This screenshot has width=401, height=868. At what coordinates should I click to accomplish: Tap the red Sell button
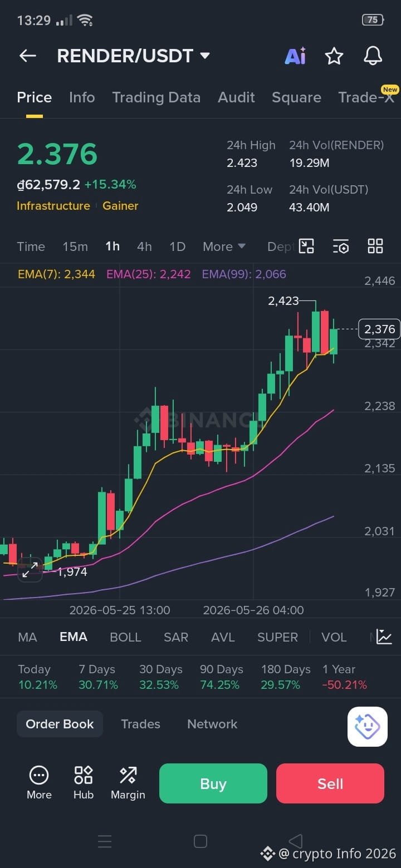coord(330,783)
